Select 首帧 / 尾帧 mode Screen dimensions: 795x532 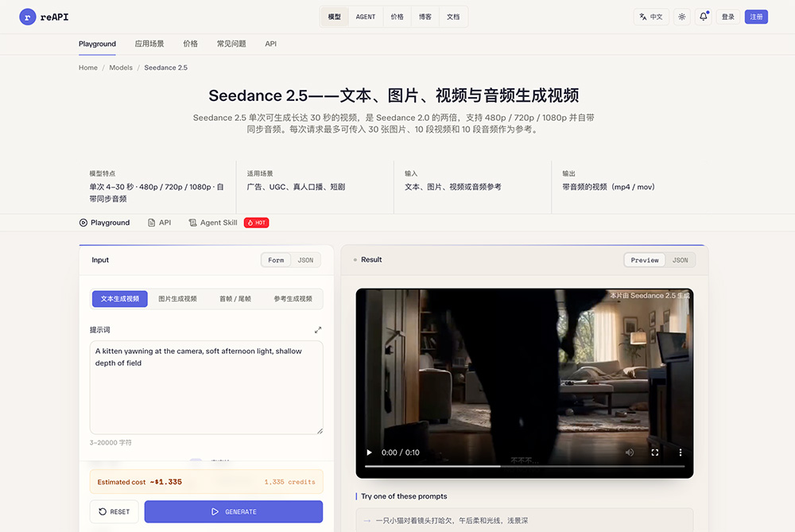pos(235,299)
